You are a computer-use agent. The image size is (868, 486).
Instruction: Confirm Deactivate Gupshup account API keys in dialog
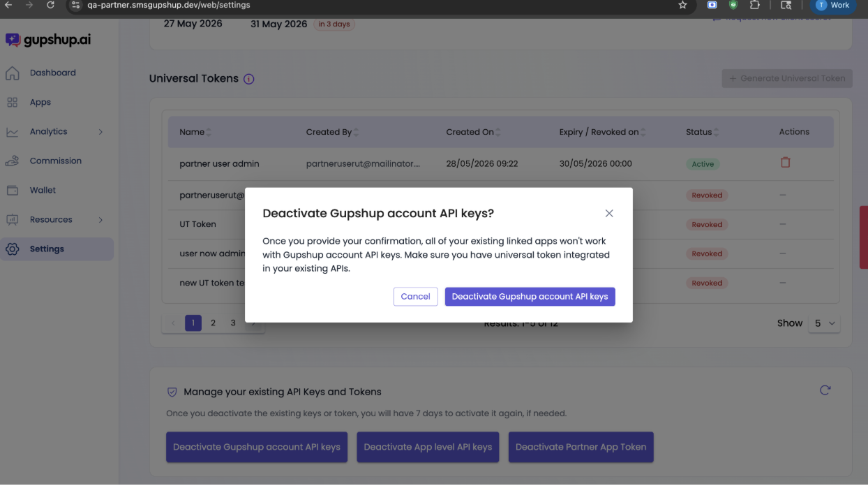(530, 297)
